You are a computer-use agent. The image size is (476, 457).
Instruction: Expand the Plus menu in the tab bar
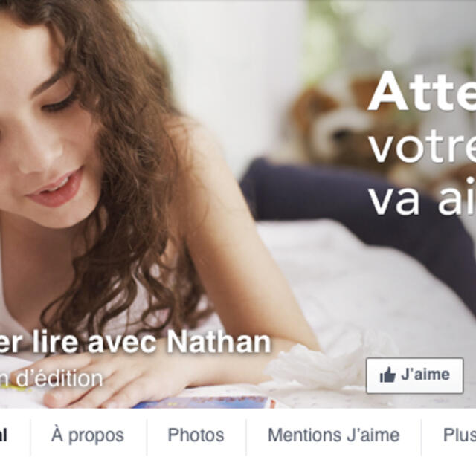pos(460,435)
